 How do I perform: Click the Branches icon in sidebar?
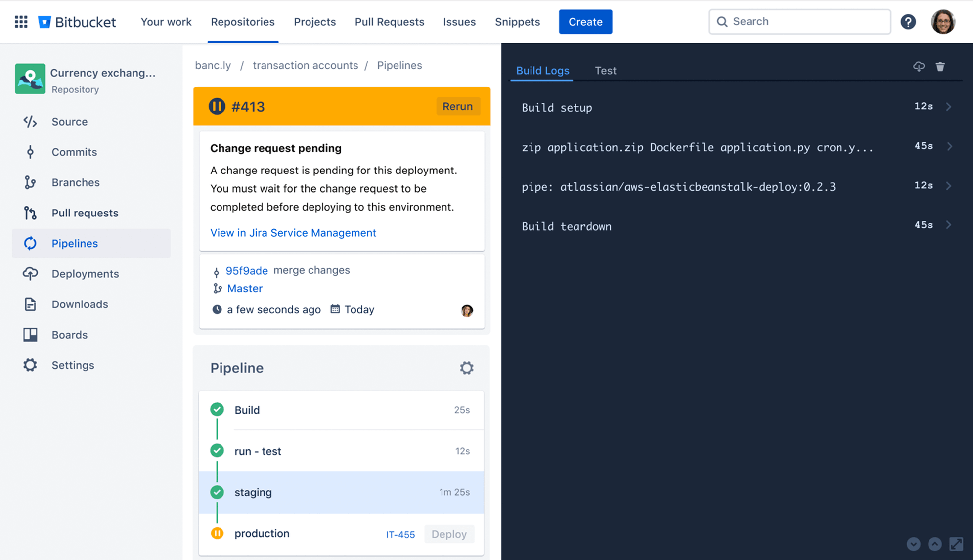pos(29,182)
